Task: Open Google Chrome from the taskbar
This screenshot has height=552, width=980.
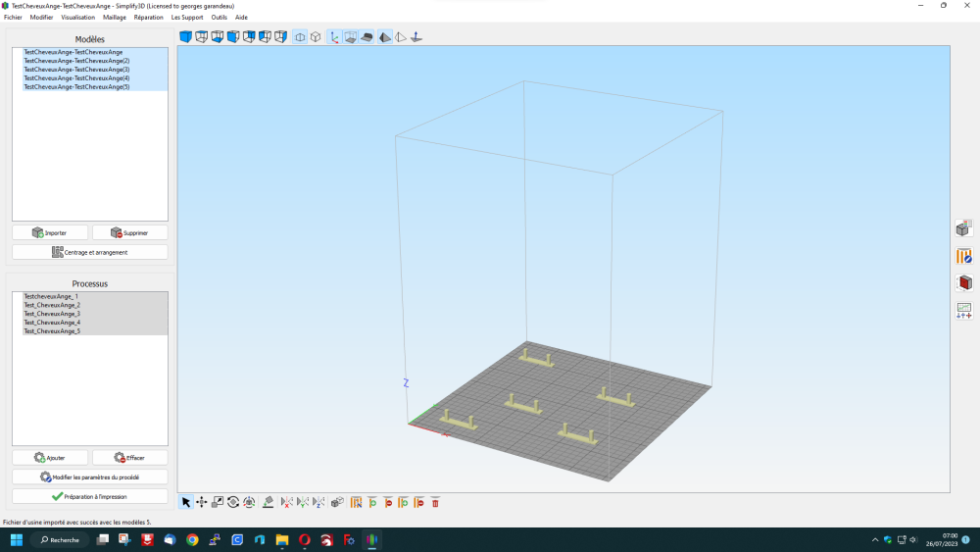Action: (192, 539)
